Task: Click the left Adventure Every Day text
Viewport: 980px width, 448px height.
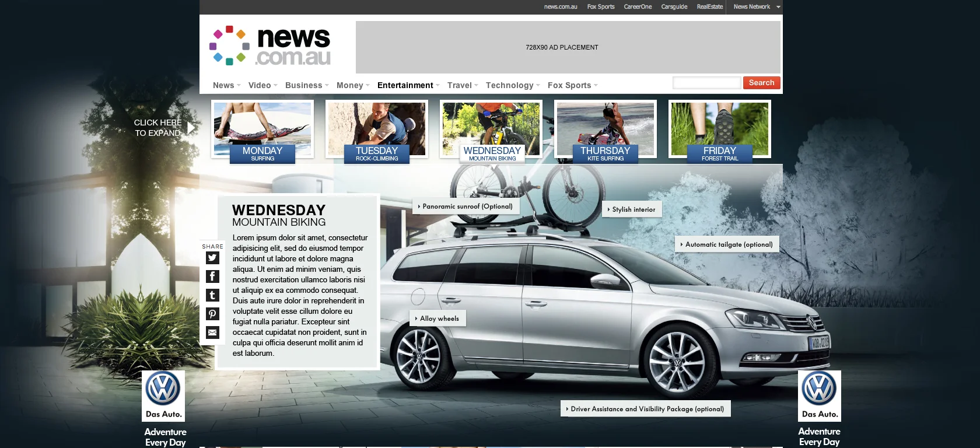Action: 166,437
